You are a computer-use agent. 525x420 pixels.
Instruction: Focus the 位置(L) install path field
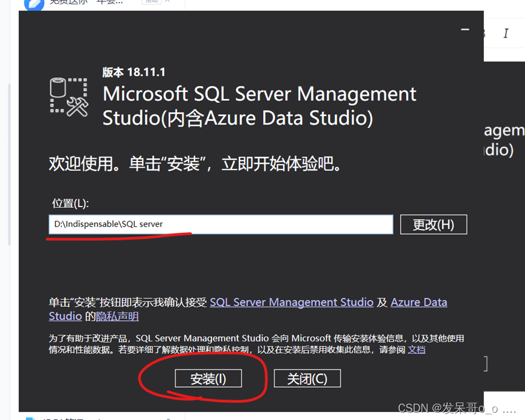(221, 224)
